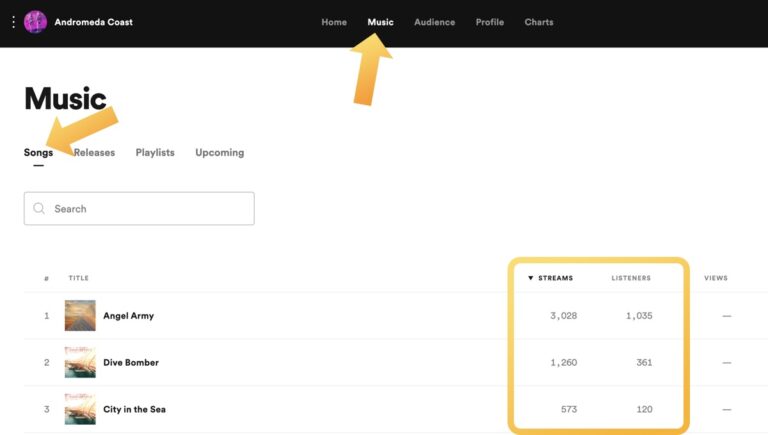
Task: Open the Angel Army song title
Action: [x=128, y=316]
